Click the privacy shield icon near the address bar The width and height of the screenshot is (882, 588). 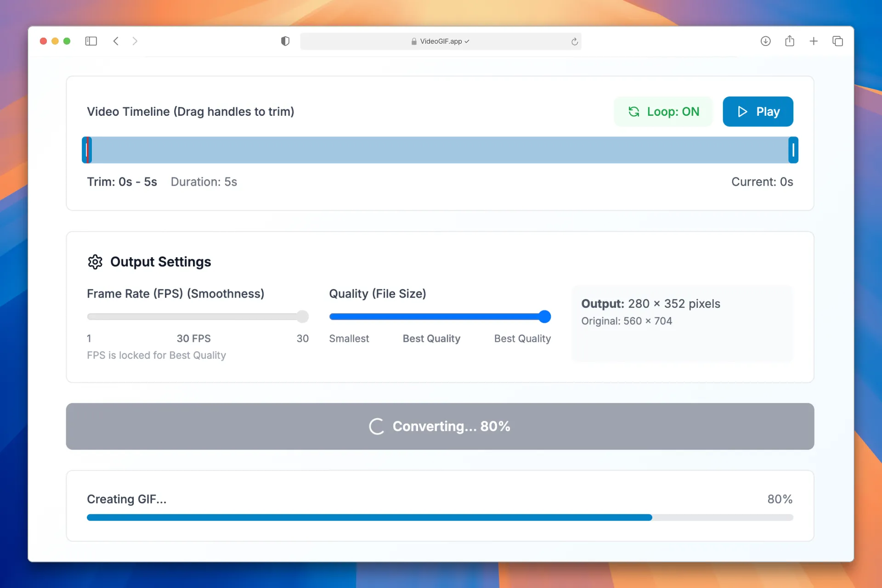285,41
